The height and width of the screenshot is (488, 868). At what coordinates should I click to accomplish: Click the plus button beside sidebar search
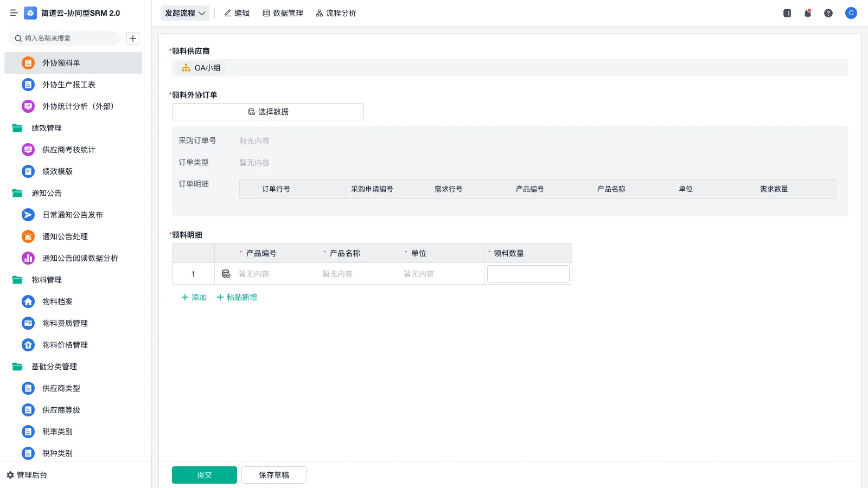click(133, 38)
